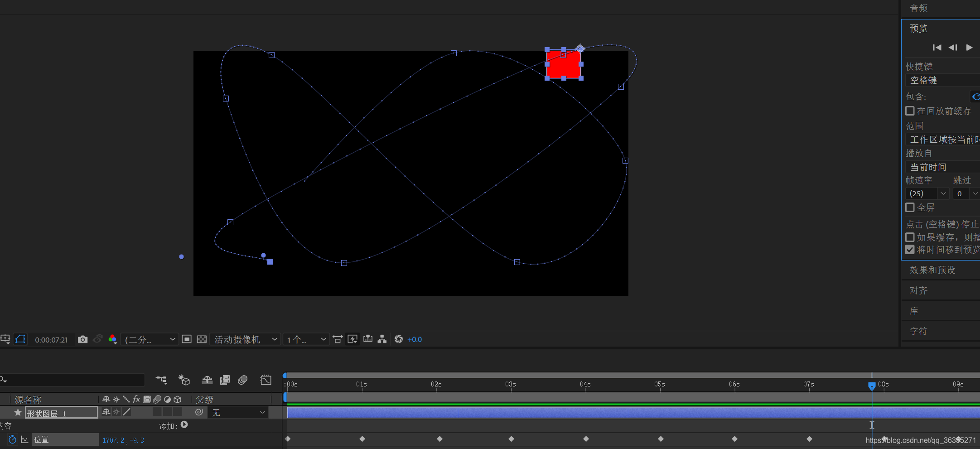Check 在回放前缓存 checkbox

(910, 111)
